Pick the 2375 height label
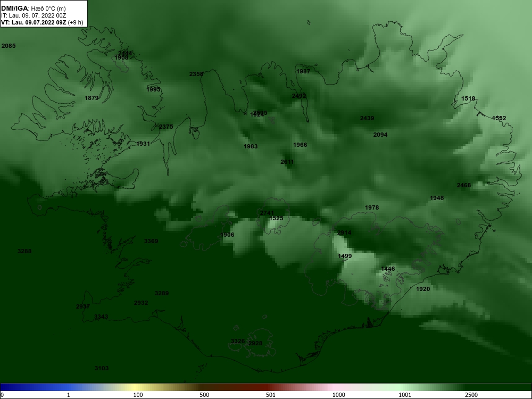This screenshot has height=399, width=532. pyautogui.click(x=166, y=127)
